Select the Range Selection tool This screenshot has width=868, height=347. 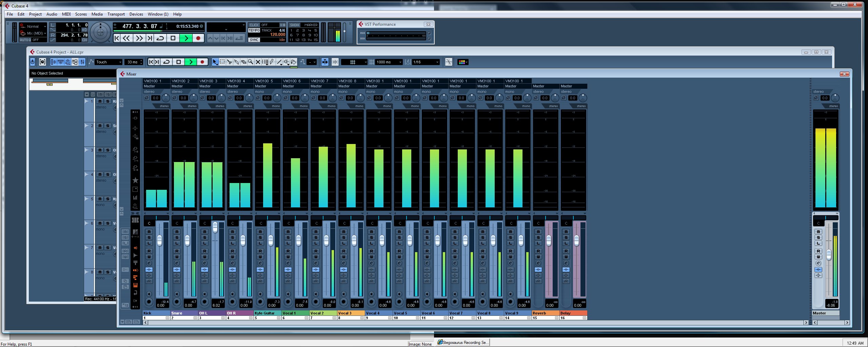coord(222,62)
